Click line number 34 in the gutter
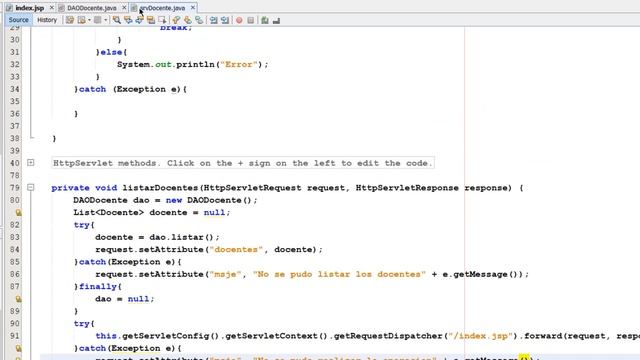This screenshot has height=360, width=640. click(15, 89)
